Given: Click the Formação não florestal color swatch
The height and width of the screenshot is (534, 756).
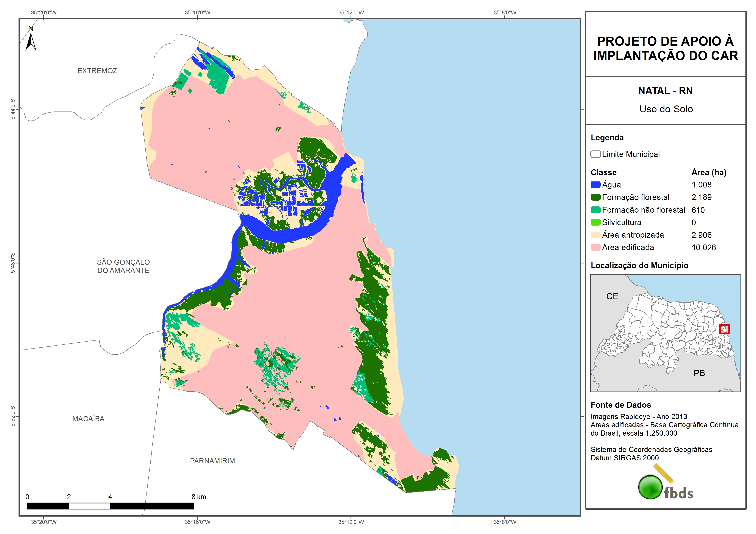Looking at the screenshot, I should (595, 210).
